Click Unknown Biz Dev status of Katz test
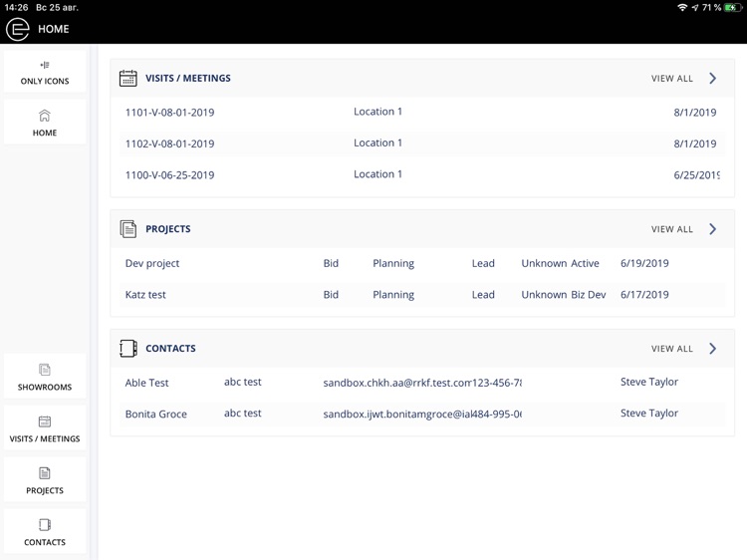The image size is (747, 560). tap(564, 295)
